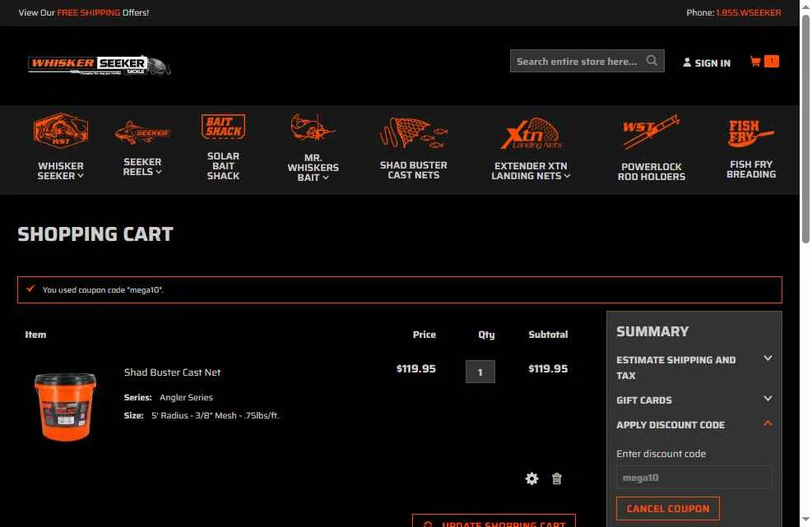Click the discount code field with mega10
Viewport: 812px width, 527px height.
[x=694, y=478]
